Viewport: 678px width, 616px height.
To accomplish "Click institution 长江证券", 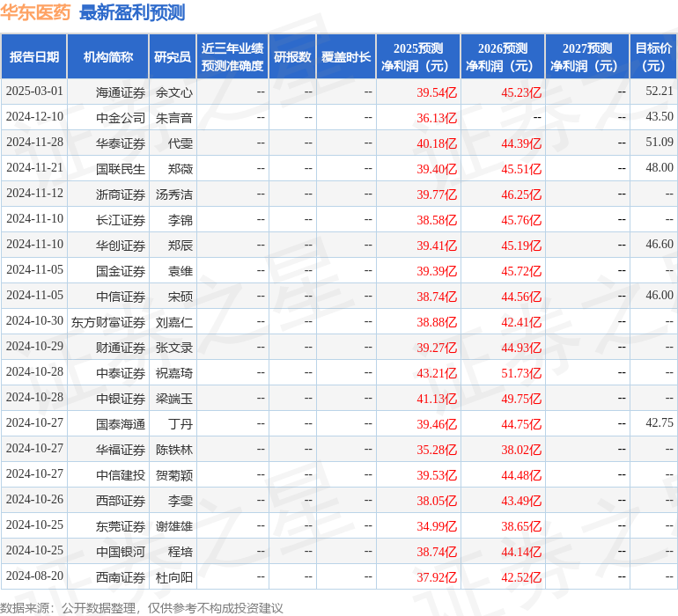I will 121,220.
